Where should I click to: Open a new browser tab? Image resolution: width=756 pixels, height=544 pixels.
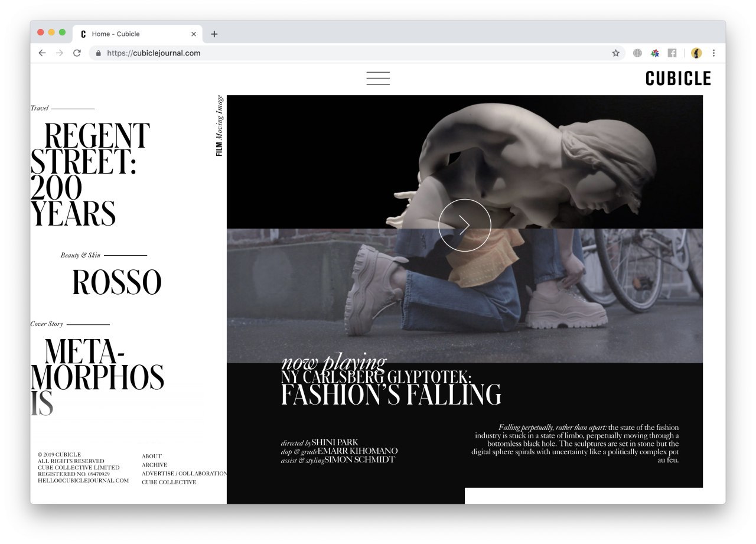pyautogui.click(x=214, y=34)
